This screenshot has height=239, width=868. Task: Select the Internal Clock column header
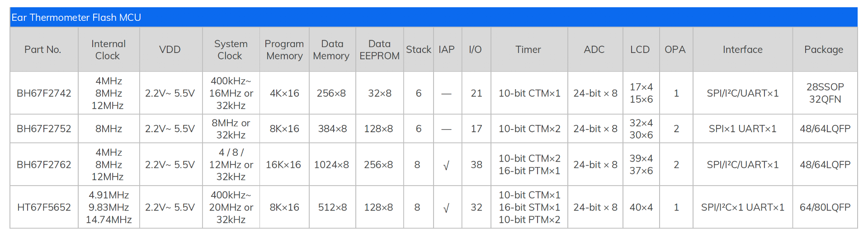click(x=108, y=50)
